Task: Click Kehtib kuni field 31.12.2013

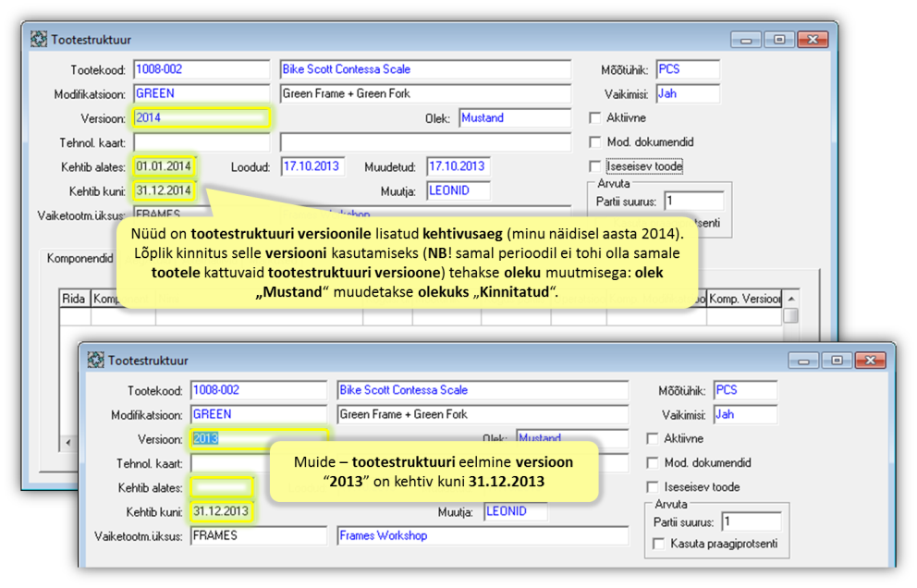Action: coord(222,511)
